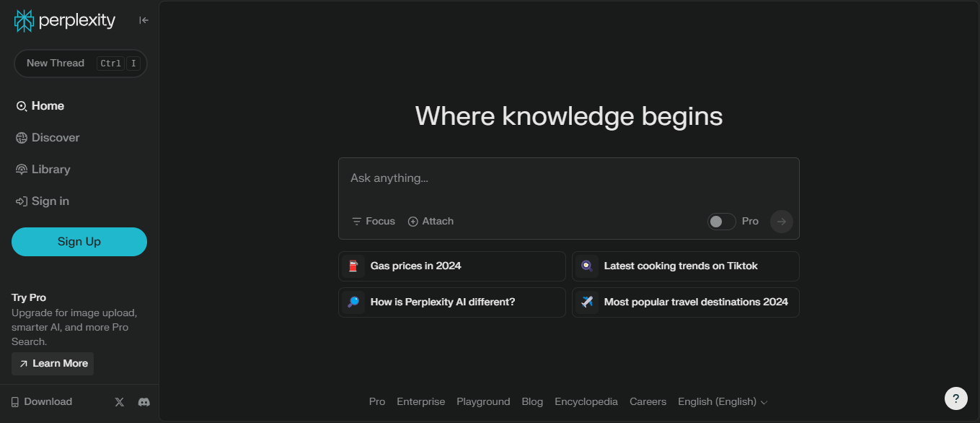Image resolution: width=980 pixels, height=423 pixels.
Task: Switch to the Enterprise page
Action: click(420, 401)
